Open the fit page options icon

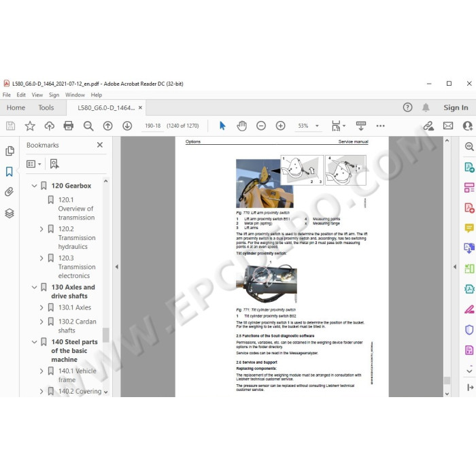(337, 126)
